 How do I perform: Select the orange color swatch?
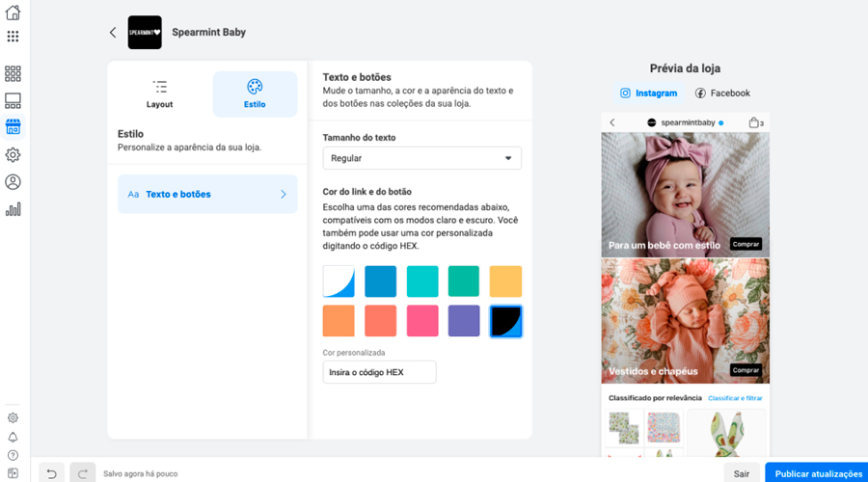(339, 320)
